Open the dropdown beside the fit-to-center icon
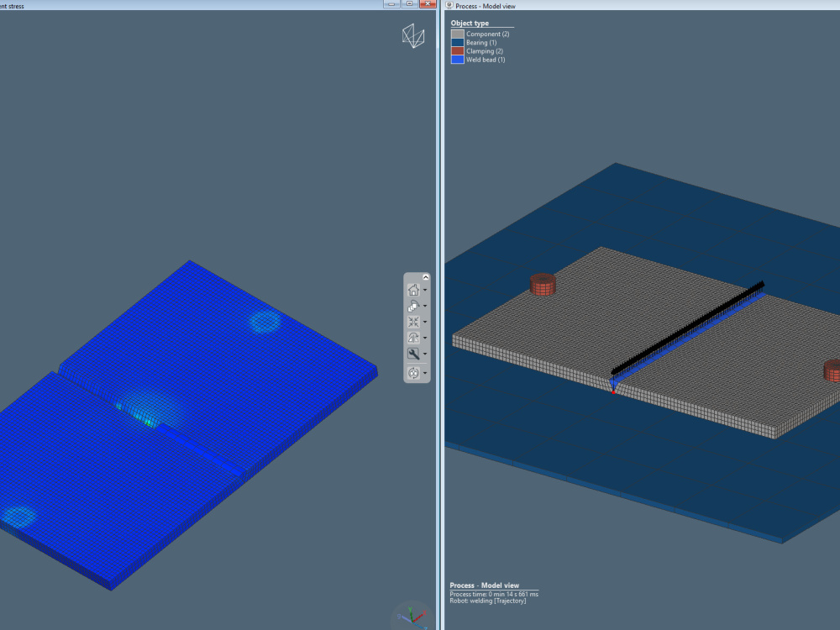840x630 pixels. (x=425, y=322)
